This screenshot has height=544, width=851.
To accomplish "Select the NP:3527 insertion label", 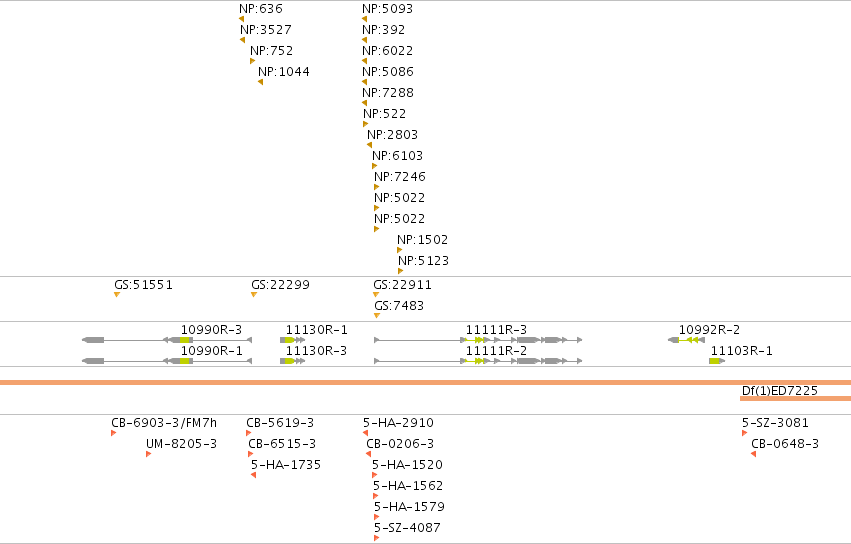I will click(266, 30).
